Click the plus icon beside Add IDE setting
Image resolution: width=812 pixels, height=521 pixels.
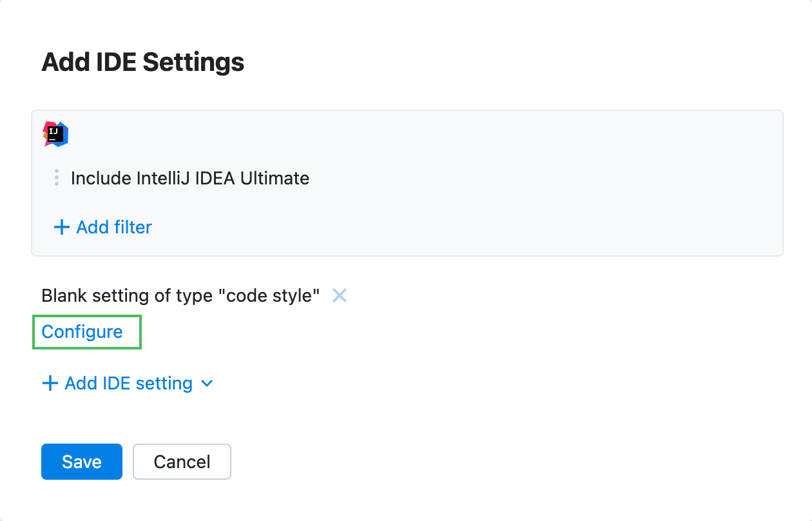(x=50, y=384)
